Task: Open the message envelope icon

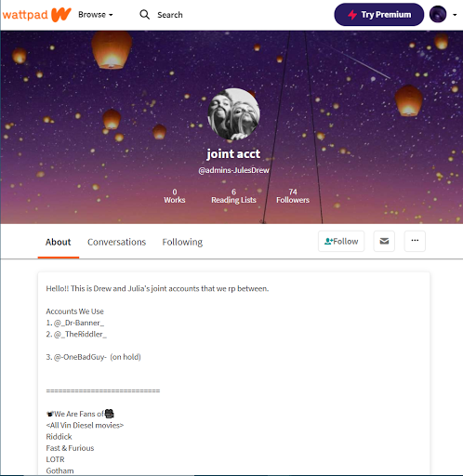Action: [x=384, y=241]
